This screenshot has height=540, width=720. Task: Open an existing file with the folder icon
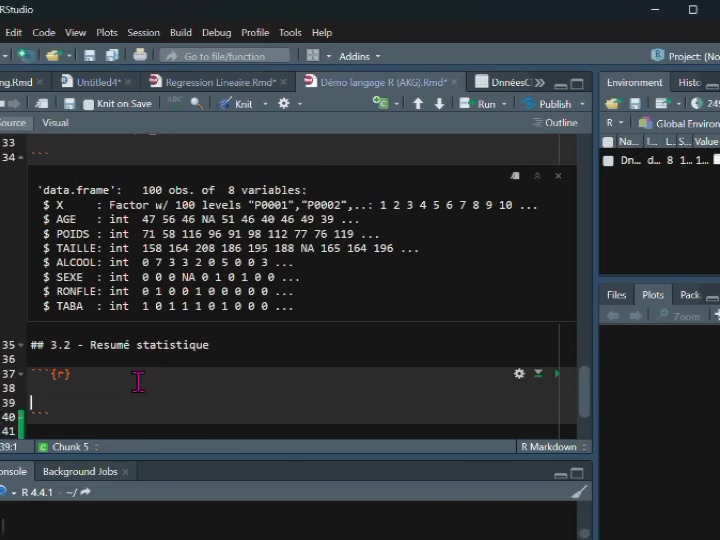point(54,56)
